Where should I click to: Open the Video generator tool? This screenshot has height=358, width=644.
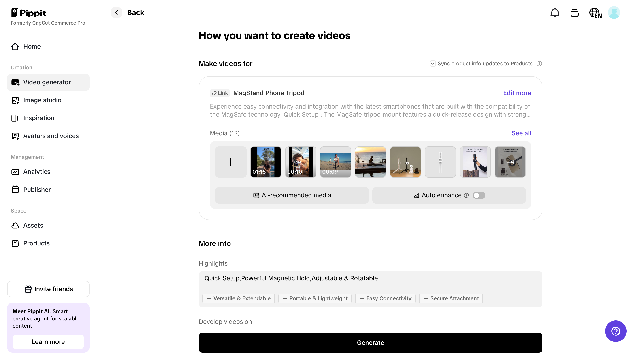tap(47, 82)
